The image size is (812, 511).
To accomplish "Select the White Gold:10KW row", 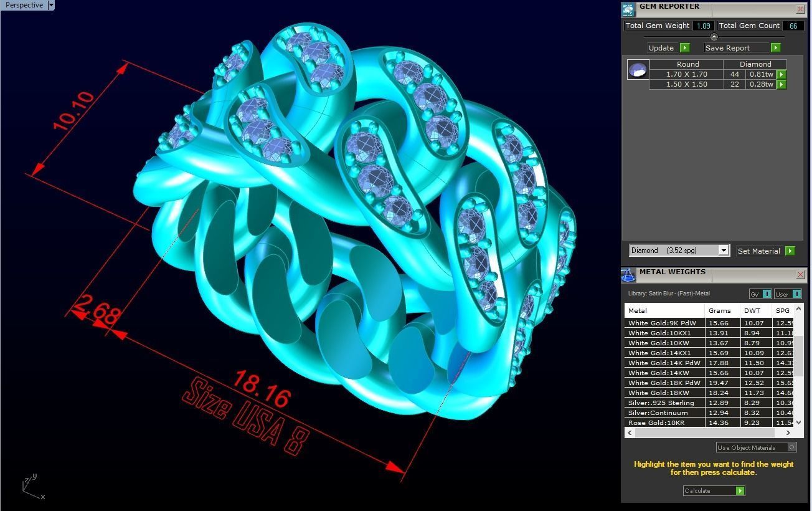I will click(x=709, y=343).
